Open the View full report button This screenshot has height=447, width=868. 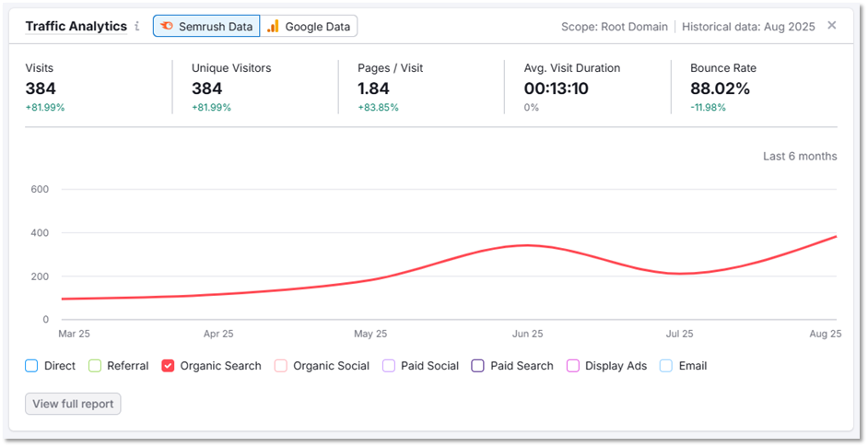(73, 404)
